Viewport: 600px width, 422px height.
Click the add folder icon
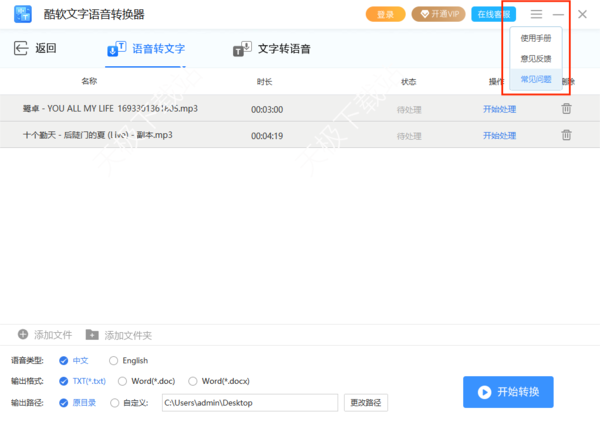tap(92, 334)
